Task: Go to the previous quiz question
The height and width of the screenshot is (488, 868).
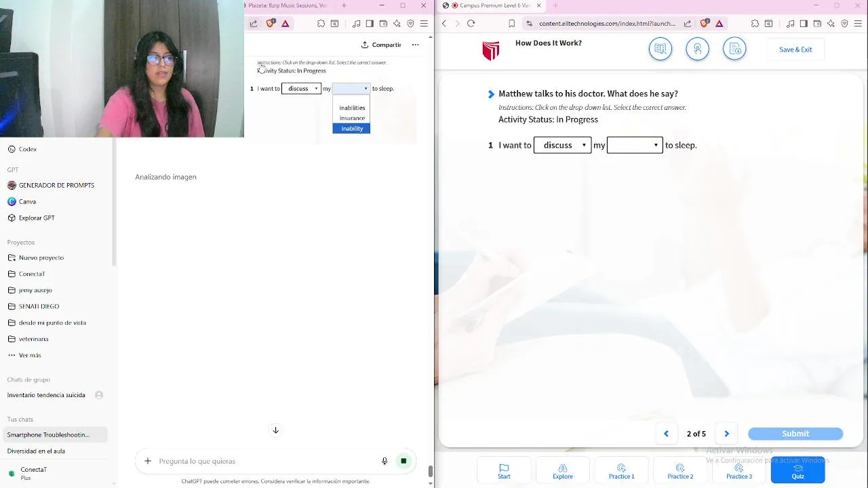Action: [666, 434]
